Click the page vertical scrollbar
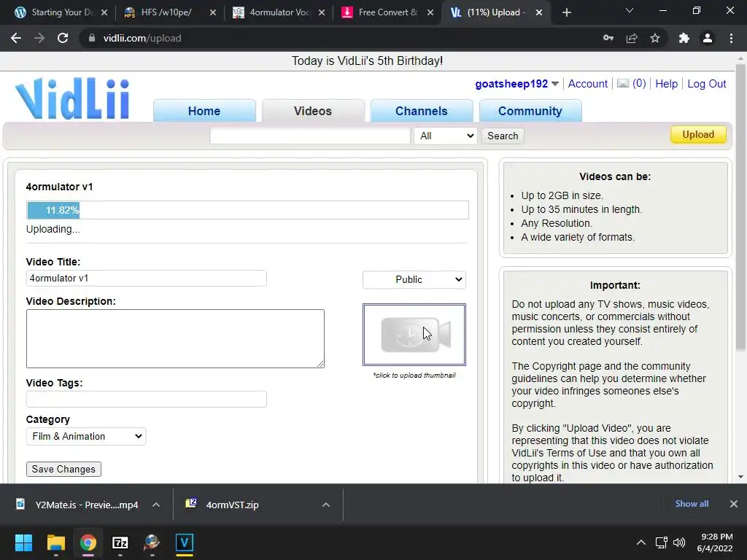Image resolution: width=747 pixels, height=560 pixels. click(740, 207)
